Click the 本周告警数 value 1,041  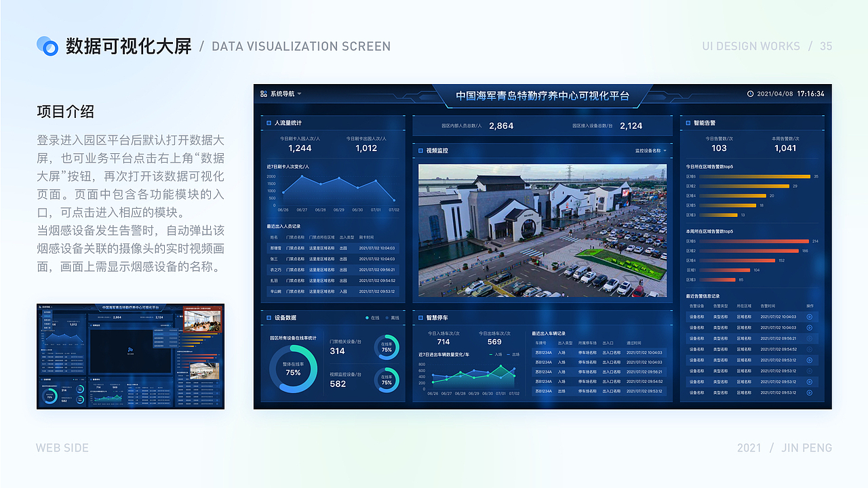785,148
